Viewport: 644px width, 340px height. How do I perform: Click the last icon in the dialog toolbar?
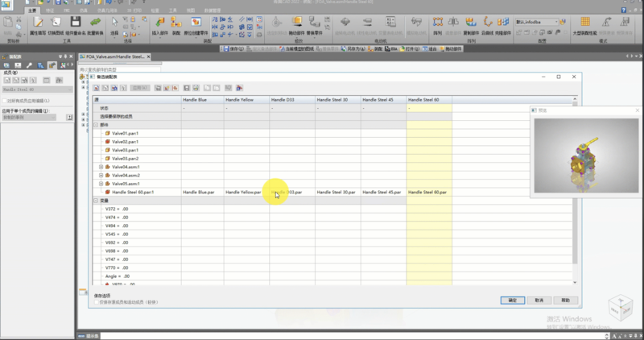(240, 87)
